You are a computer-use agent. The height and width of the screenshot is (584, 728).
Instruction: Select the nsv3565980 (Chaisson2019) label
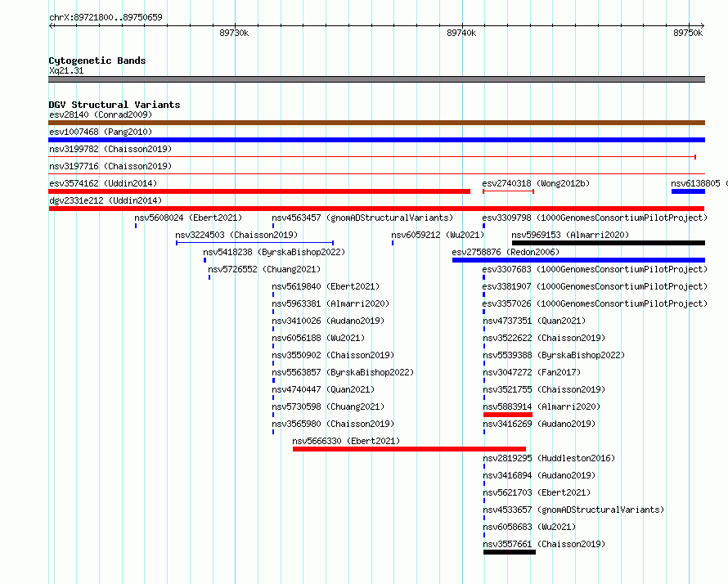click(333, 424)
